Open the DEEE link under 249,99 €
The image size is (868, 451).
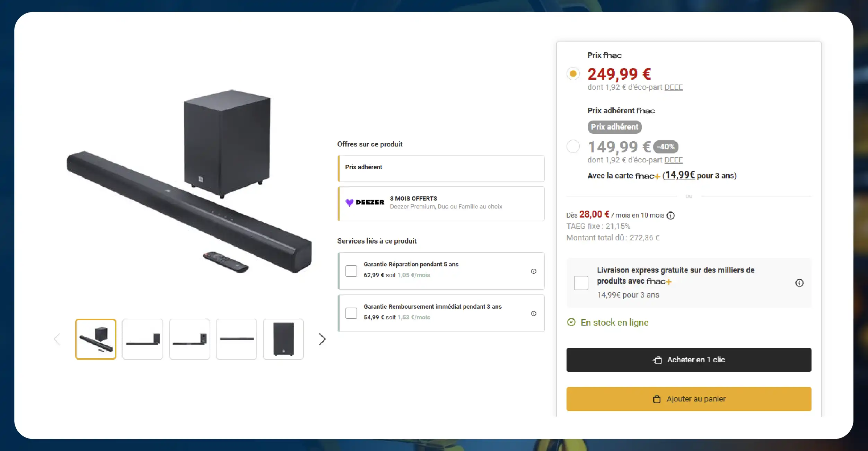[x=674, y=87]
